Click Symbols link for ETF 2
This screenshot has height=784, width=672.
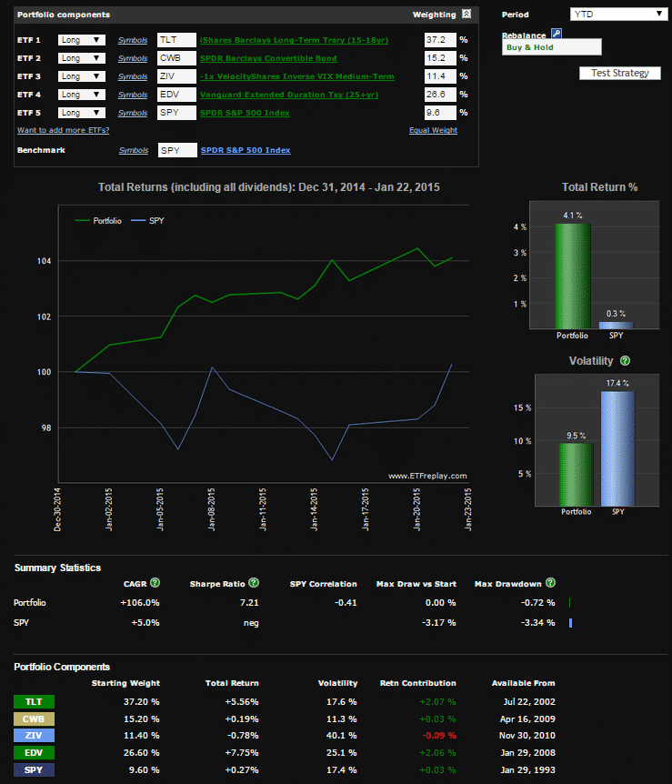(133, 58)
